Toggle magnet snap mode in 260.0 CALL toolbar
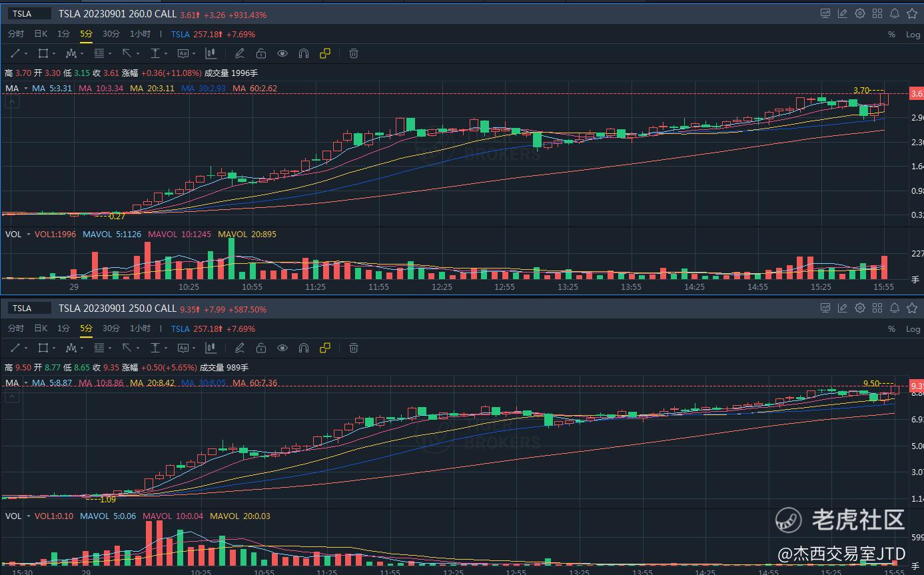Screen dimensions: 924x575 click(x=304, y=53)
